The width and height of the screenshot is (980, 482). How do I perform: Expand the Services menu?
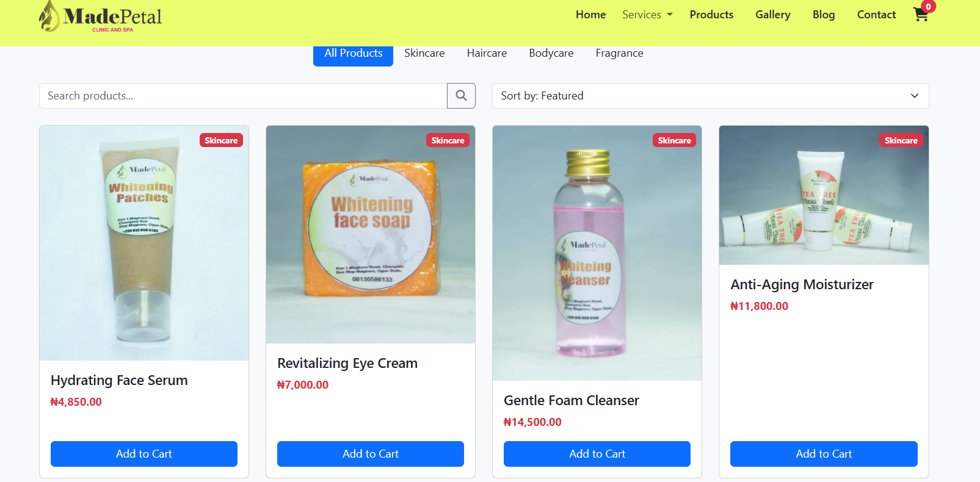[x=647, y=15]
